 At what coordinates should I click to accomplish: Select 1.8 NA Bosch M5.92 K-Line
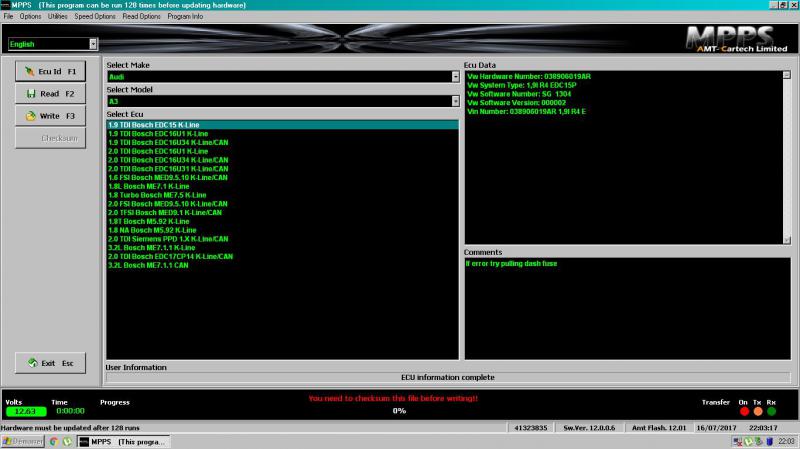(283, 230)
